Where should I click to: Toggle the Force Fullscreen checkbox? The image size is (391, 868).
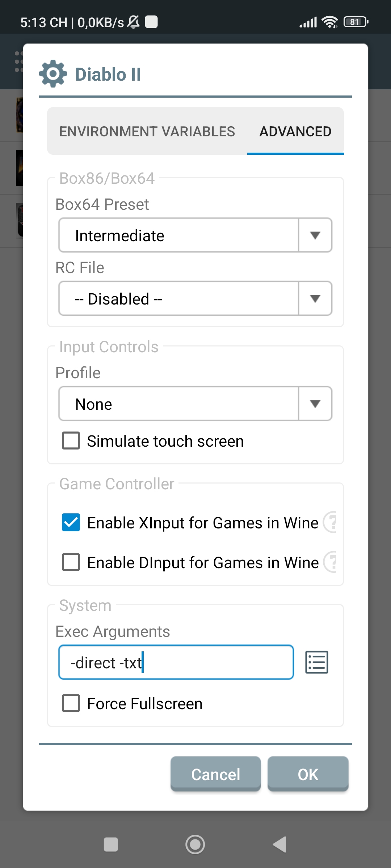[71, 703]
